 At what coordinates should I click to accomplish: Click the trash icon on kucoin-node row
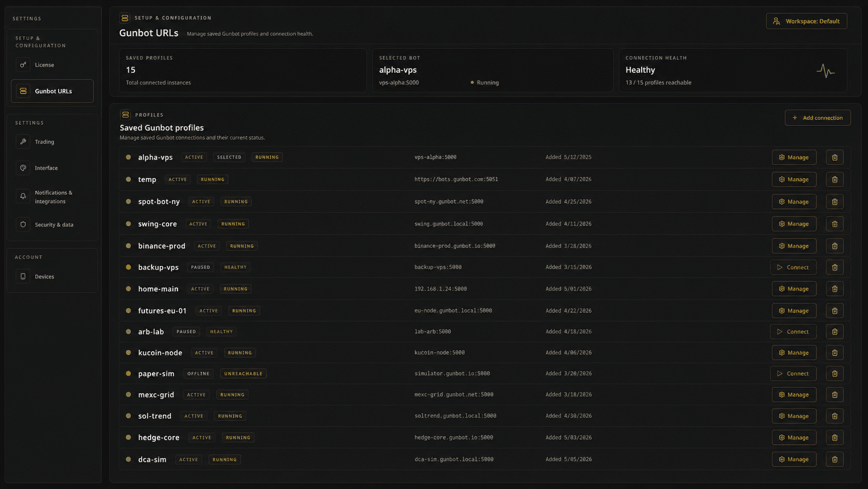click(x=834, y=353)
